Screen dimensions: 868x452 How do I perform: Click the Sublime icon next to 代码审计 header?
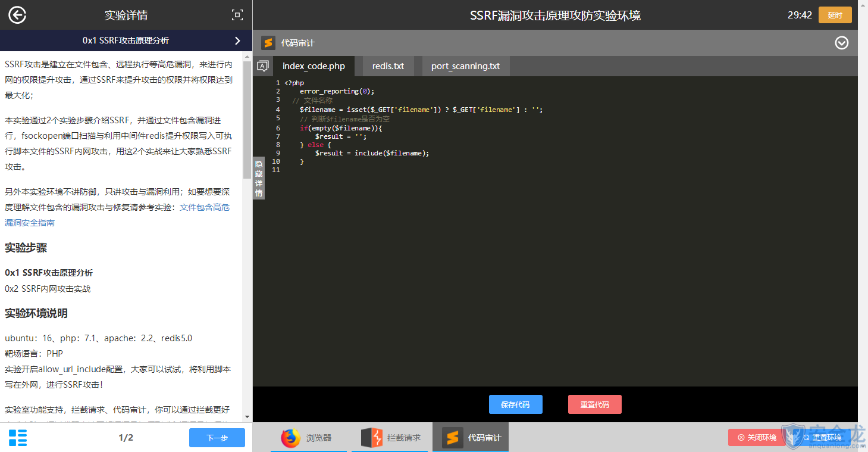point(268,43)
